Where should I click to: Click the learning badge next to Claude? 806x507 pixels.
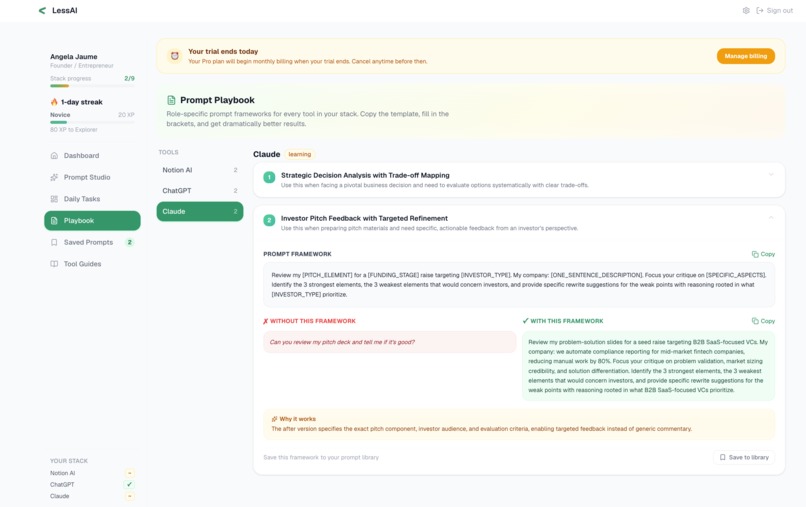pyautogui.click(x=300, y=154)
